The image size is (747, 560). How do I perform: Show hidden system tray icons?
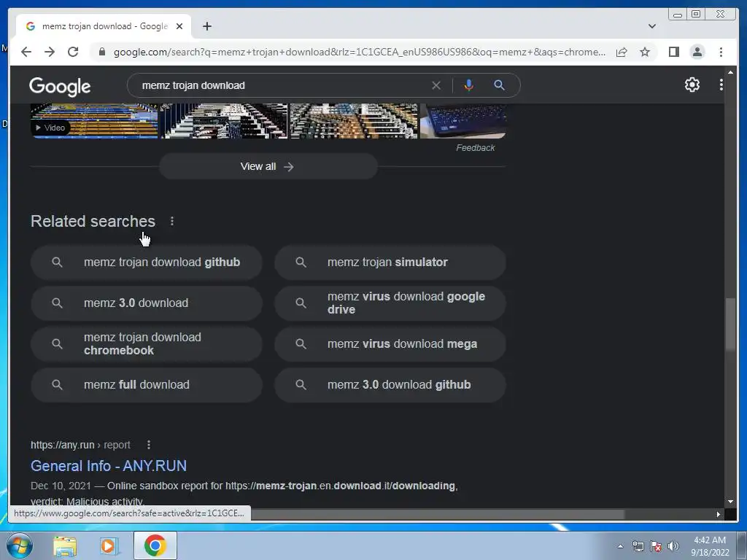pos(620,546)
